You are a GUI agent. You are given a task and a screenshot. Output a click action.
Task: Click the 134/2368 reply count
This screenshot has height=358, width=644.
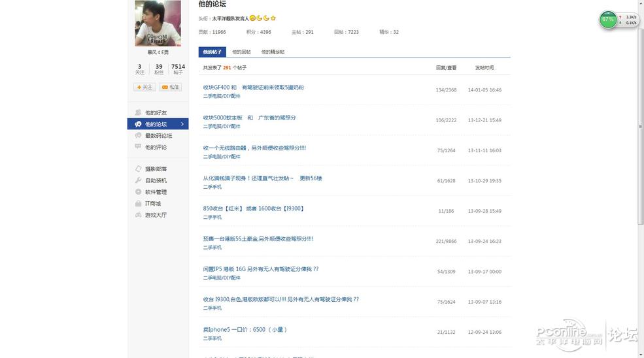tap(446, 90)
